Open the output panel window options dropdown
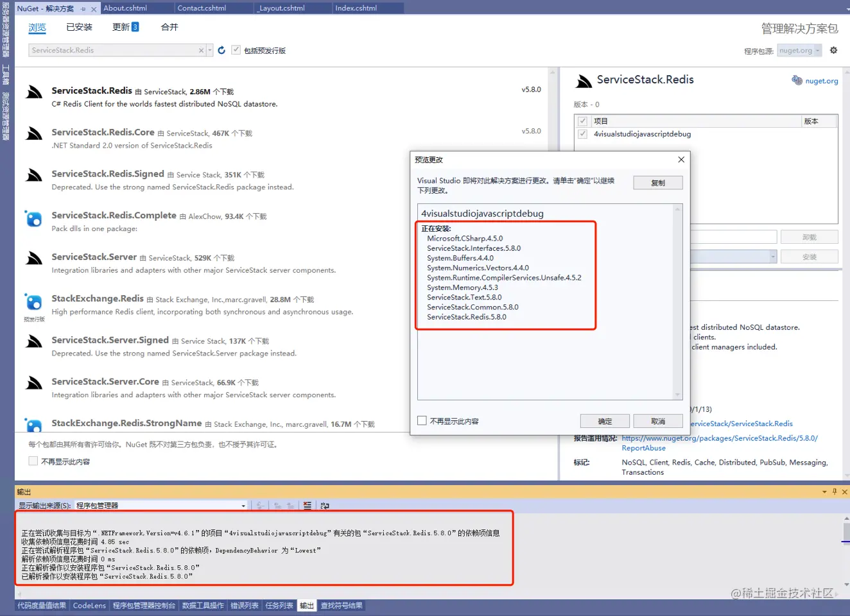This screenshot has width=850, height=616. pyautogui.click(x=824, y=492)
